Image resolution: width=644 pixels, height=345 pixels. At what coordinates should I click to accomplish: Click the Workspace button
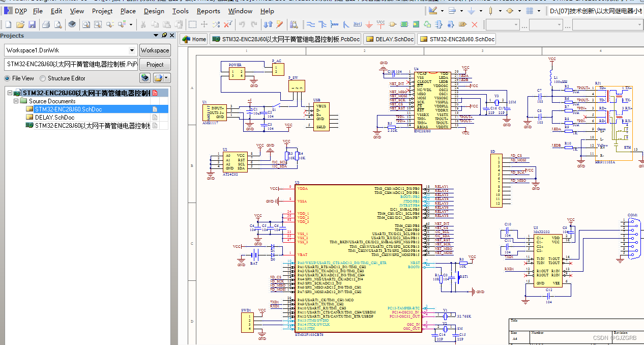[155, 50]
